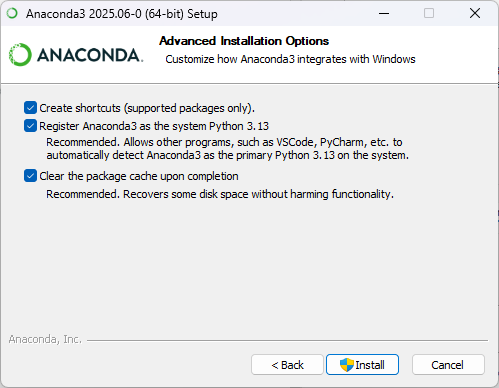Image resolution: width=499 pixels, height=388 pixels.
Task: Click the 'Recovers some disk space' description text
Action: point(220,194)
